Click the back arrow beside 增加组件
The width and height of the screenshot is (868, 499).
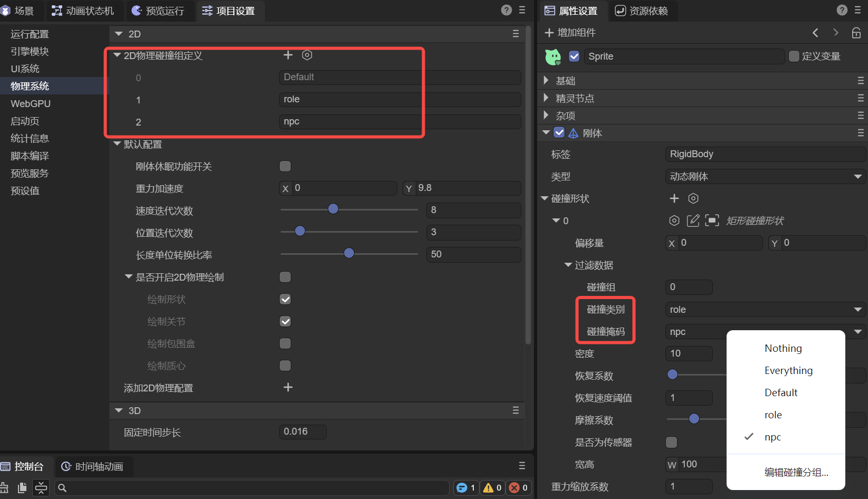[x=815, y=33]
